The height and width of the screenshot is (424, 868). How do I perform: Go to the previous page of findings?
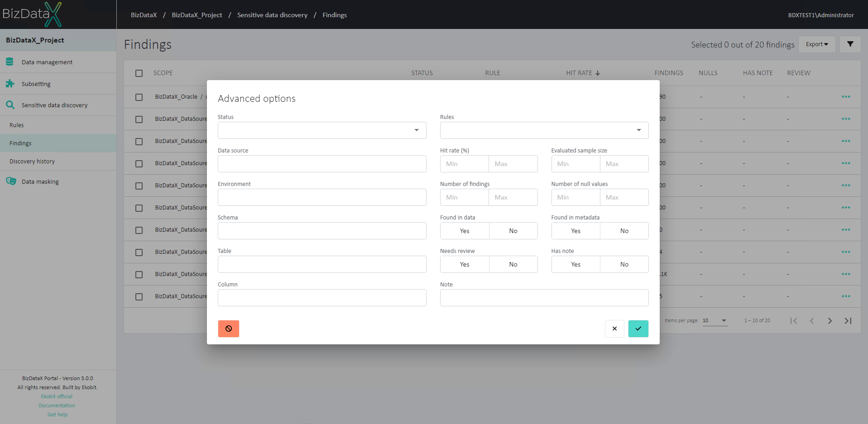pyautogui.click(x=811, y=320)
